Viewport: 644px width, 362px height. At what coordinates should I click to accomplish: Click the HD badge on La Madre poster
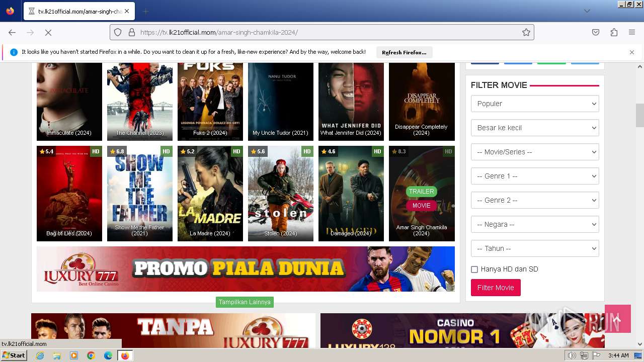pyautogui.click(x=236, y=151)
